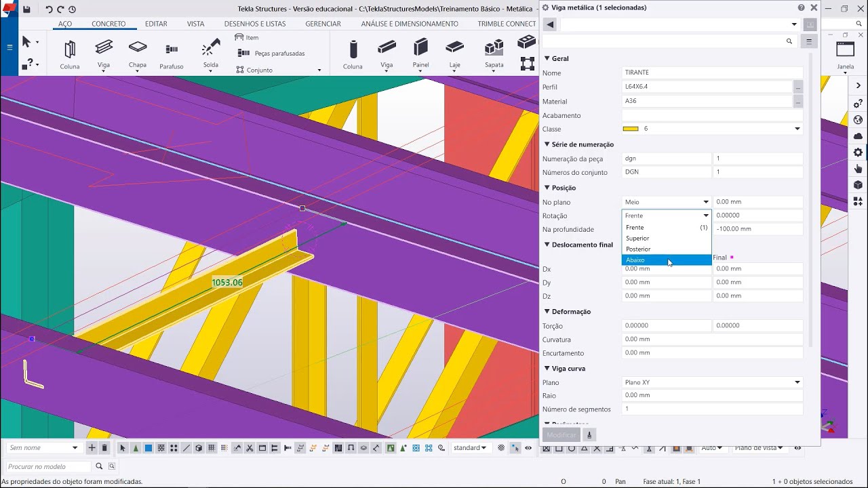Click the save properties preset icon

(x=810, y=24)
